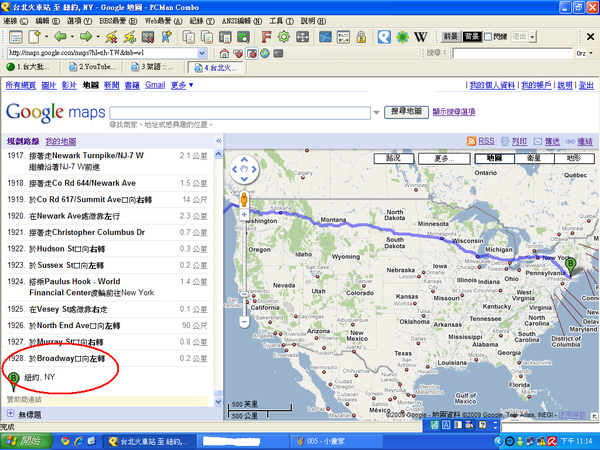Click the orange RSS feed icon
The width and height of the screenshot is (600, 450).
(471, 141)
